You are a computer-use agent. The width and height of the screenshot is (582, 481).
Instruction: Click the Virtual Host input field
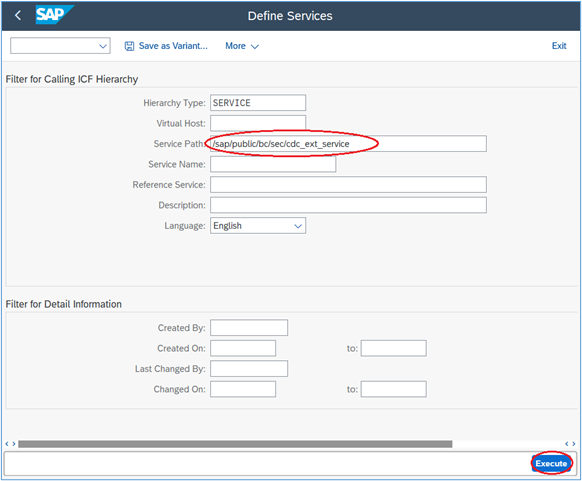258,123
